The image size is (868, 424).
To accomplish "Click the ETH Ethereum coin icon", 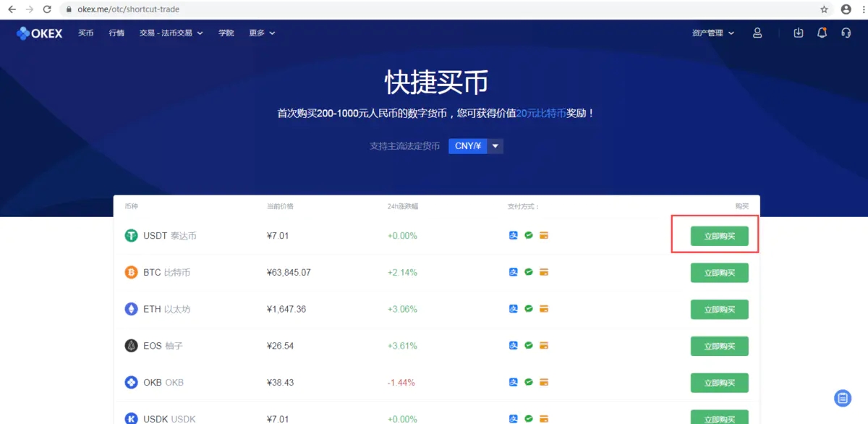I will point(131,309).
